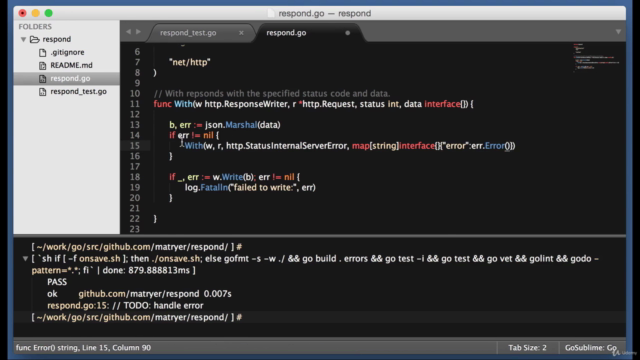Viewport: 640px width, 360px height.
Task: Click the "net/http" import string
Action: (x=190, y=62)
